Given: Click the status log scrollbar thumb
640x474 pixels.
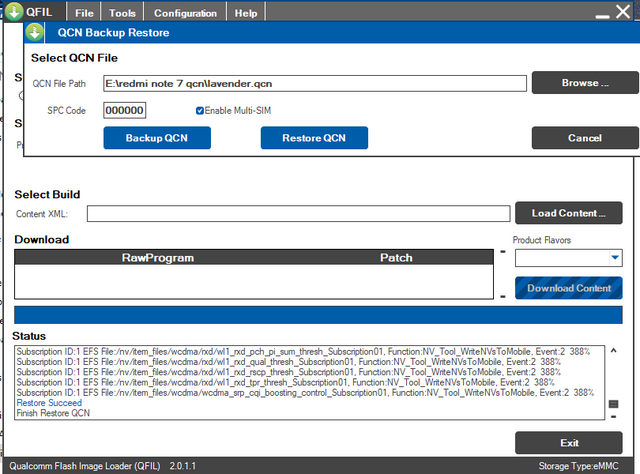Looking at the screenshot, I should coord(613,404).
